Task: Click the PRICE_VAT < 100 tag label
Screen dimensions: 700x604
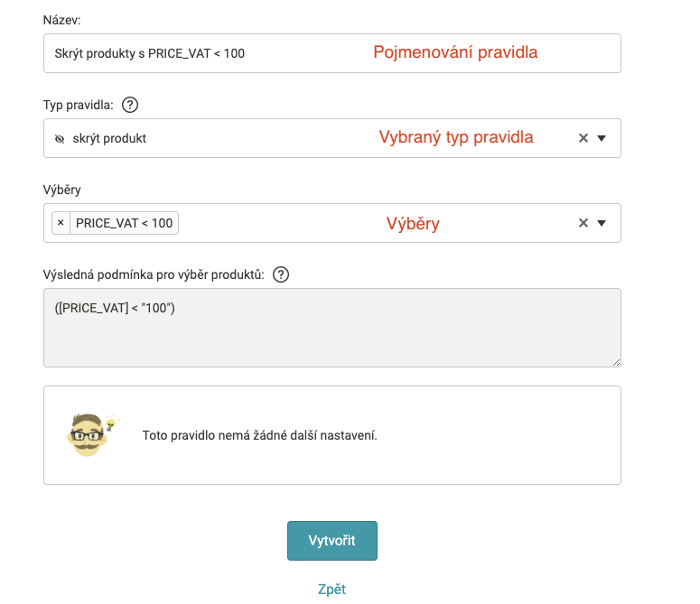Action: tap(124, 223)
